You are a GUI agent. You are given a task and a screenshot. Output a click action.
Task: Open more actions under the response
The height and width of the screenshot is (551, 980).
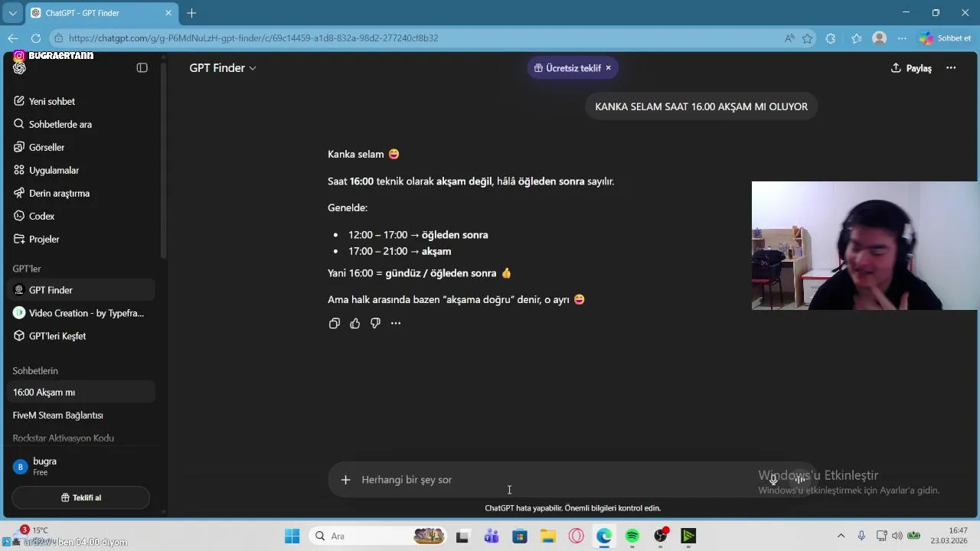396,323
